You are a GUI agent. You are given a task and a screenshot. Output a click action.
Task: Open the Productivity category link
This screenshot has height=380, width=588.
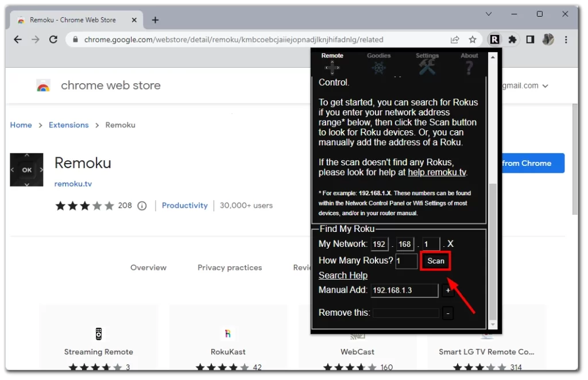point(185,205)
